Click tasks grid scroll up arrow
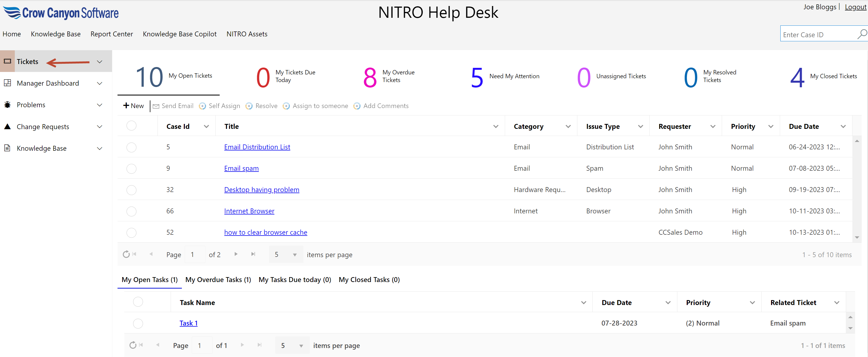This screenshot has width=868, height=357. point(850,317)
